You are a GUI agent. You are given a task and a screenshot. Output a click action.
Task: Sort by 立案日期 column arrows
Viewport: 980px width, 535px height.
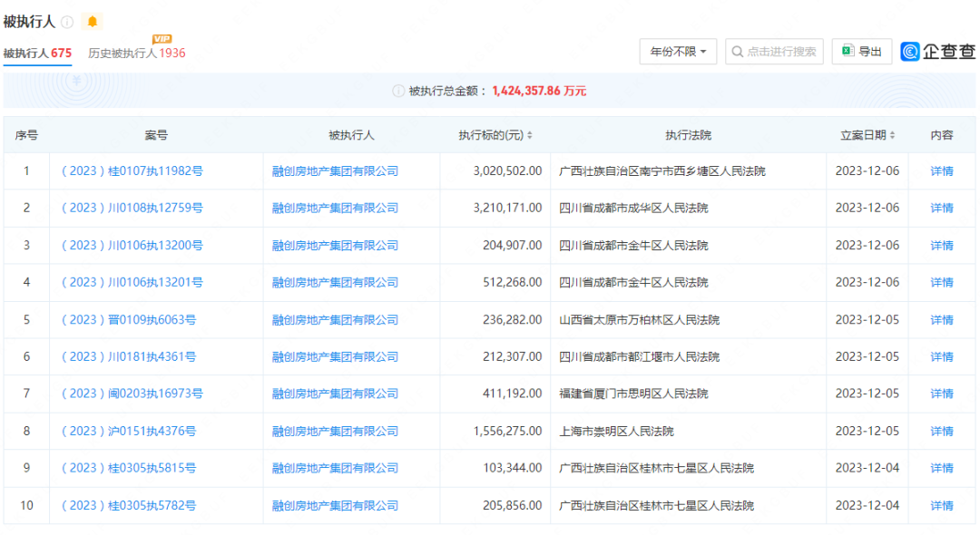(892, 136)
